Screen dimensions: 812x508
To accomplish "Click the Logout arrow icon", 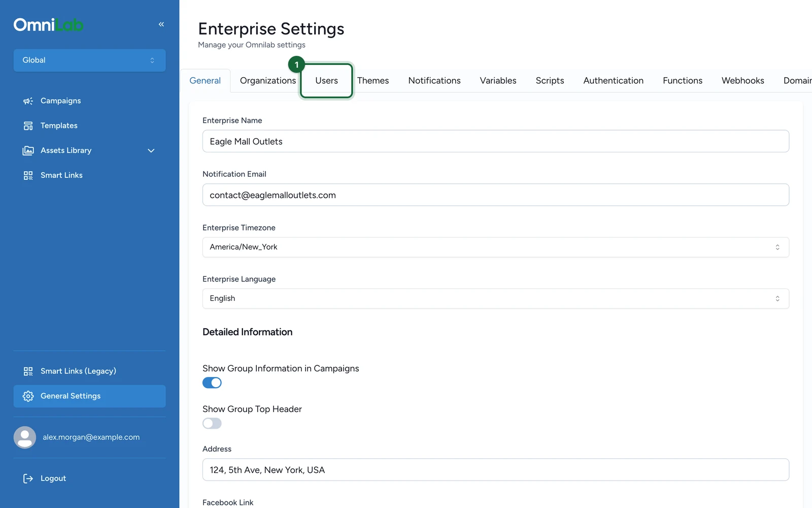I will 28,479.
